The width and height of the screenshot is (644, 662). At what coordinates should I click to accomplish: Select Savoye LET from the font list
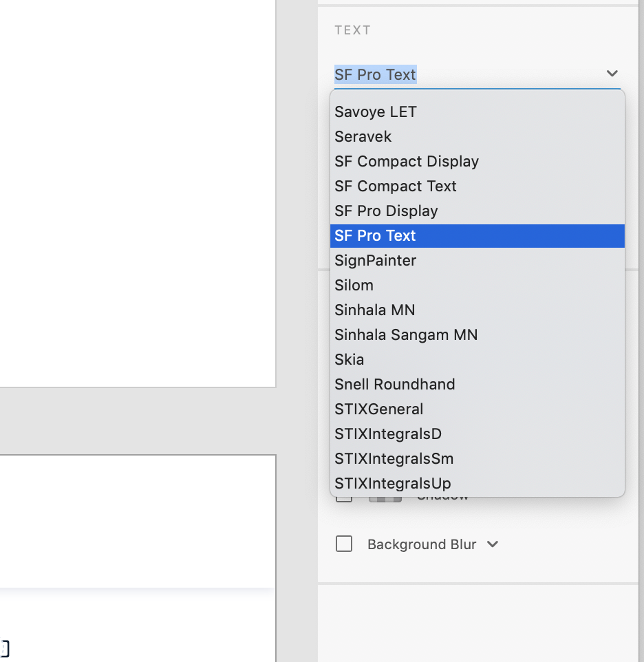click(x=376, y=111)
